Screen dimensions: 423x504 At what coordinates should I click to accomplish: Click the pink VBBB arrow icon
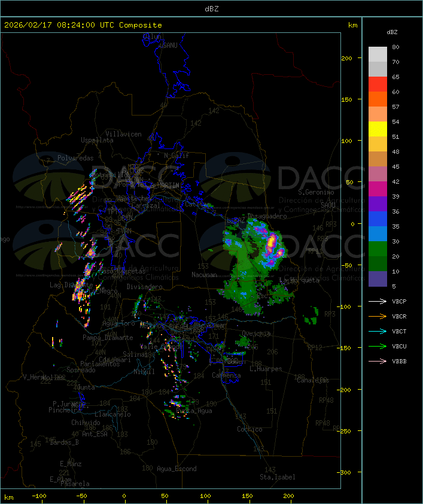[378, 362]
